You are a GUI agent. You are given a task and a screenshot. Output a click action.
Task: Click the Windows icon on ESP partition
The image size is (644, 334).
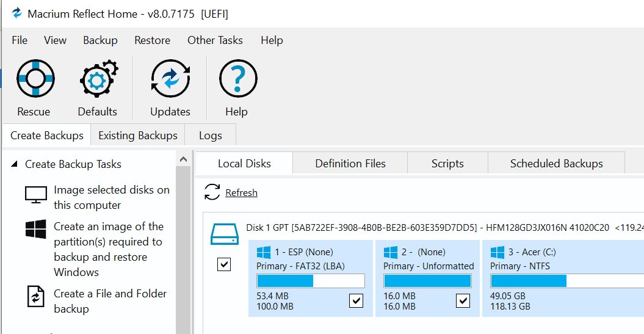pyautogui.click(x=264, y=252)
